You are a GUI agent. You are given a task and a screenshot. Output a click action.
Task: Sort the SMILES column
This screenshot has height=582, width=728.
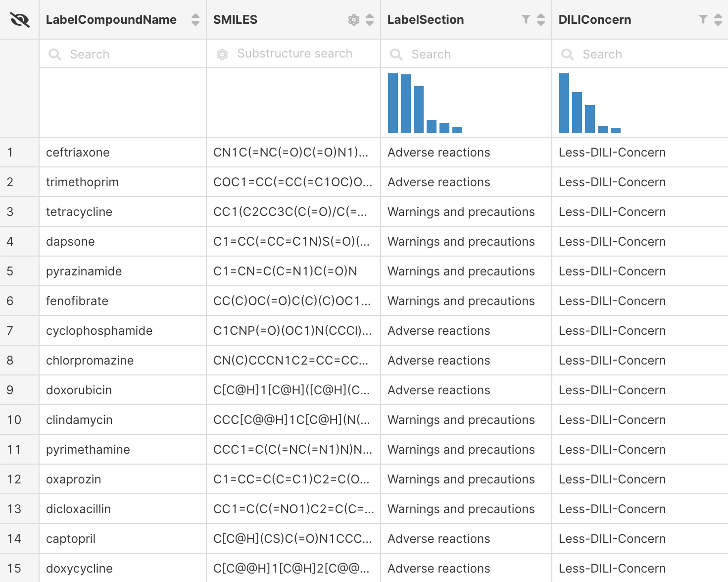370,20
